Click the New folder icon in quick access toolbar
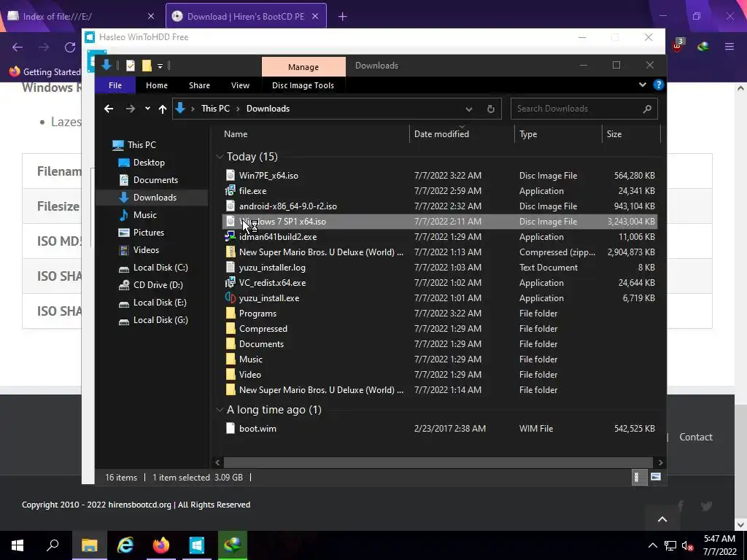The width and height of the screenshot is (747, 560). tap(147, 66)
